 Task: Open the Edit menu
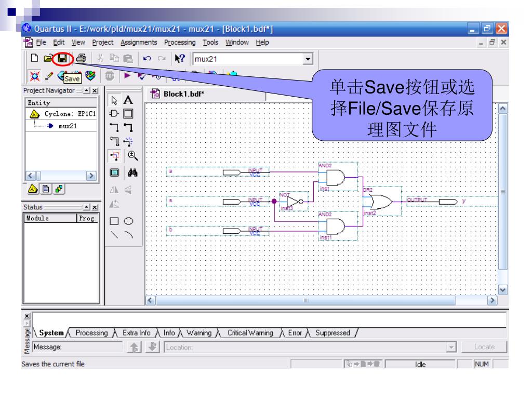click(x=58, y=43)
